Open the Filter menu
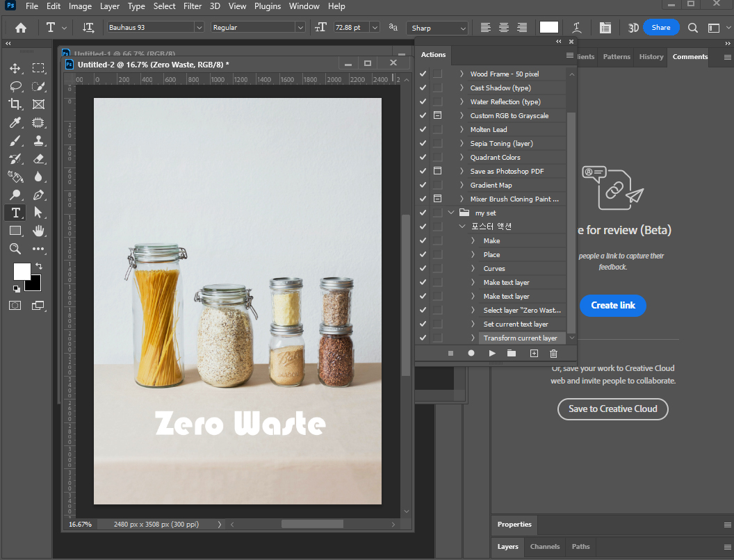This screenshot has height=560, width=734. pos(193,6)
